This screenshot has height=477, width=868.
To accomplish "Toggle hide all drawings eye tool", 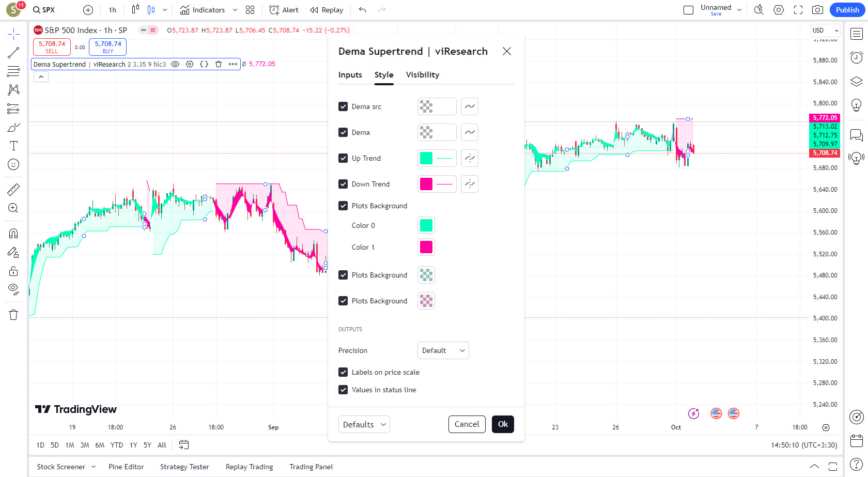I will (x=13, y=288).
